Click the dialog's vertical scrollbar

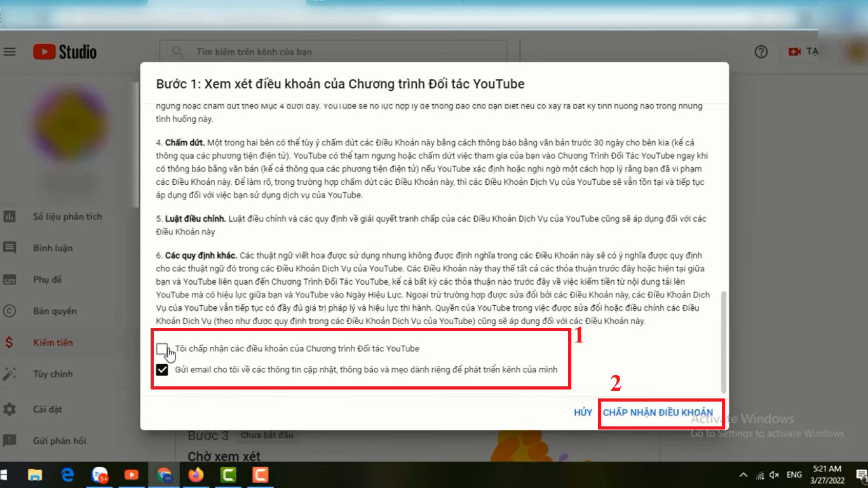(x=724, y=342)
